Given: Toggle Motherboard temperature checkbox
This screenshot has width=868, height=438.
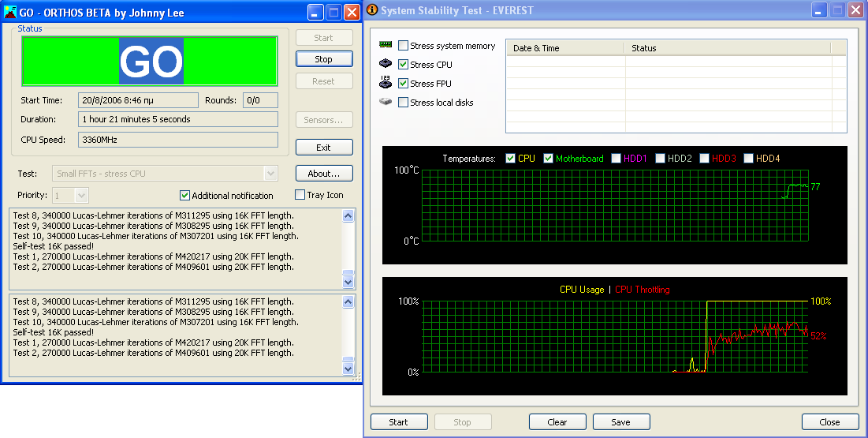Looking at the screenshot, I should click(548, 158).
